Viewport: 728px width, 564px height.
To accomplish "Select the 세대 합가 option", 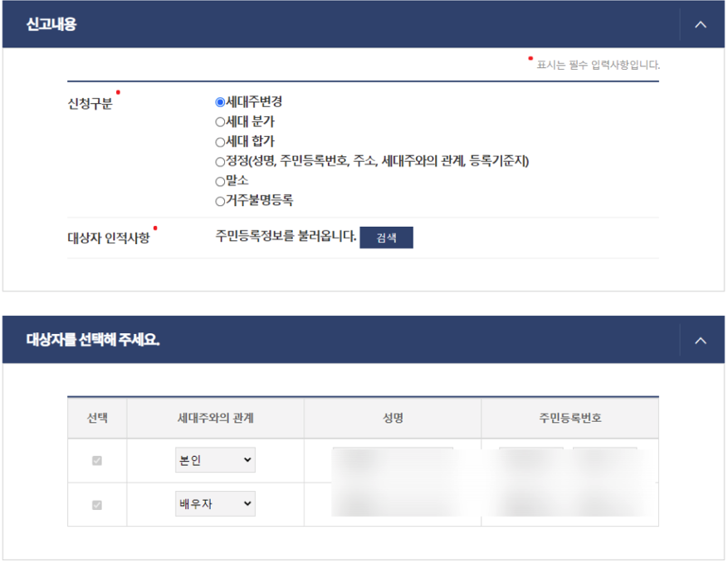I will coord(218,141).
